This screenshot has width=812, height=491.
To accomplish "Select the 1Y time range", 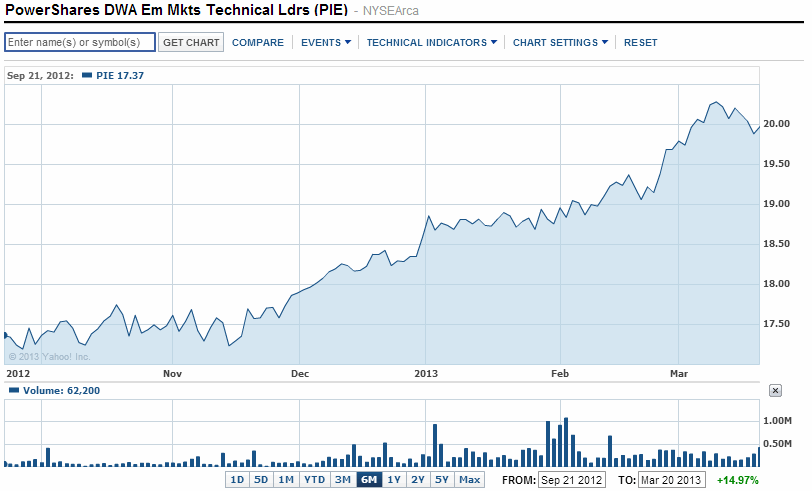I will pos(394,480).
